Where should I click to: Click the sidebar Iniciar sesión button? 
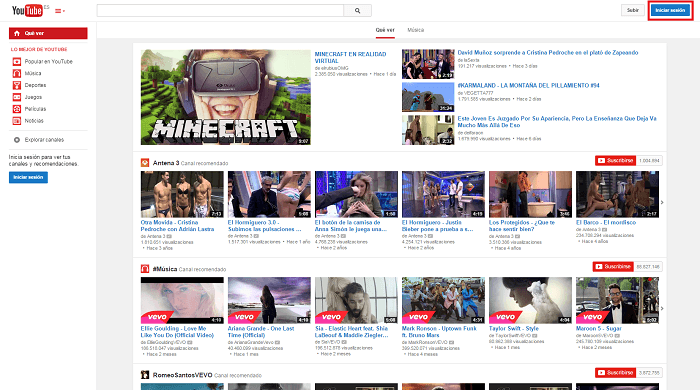click(x=28, y=177)
